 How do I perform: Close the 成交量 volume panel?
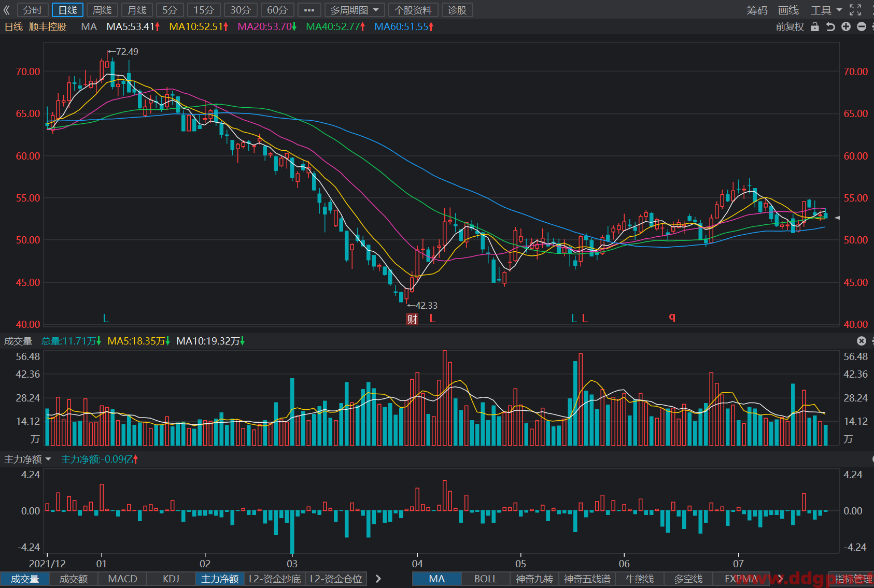[x=862, y=341]
